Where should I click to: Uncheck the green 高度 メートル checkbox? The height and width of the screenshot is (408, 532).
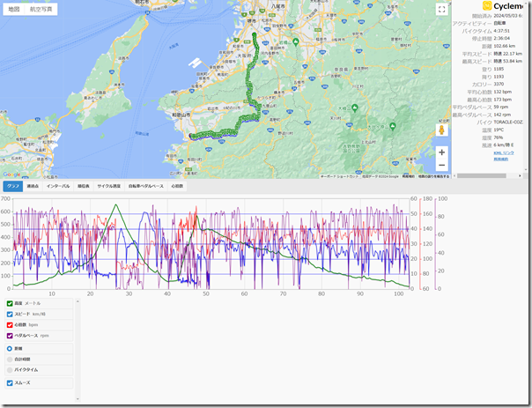pos(10,303)
